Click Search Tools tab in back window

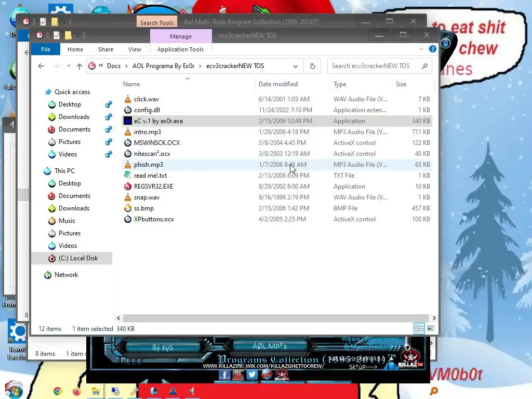157,22
